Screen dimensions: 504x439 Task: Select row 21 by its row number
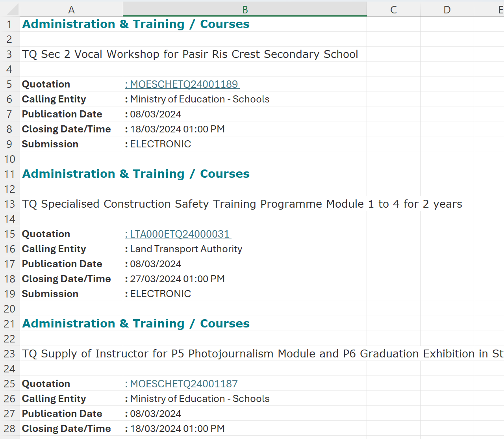9,324
